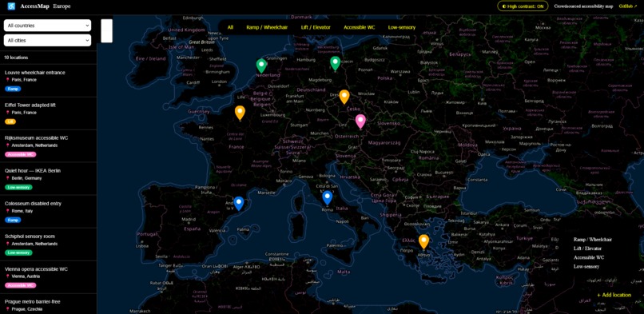The height and width of the screenshot is (314, 644).
Task: Click the '10 locations' count text
Action: (17, 58)
